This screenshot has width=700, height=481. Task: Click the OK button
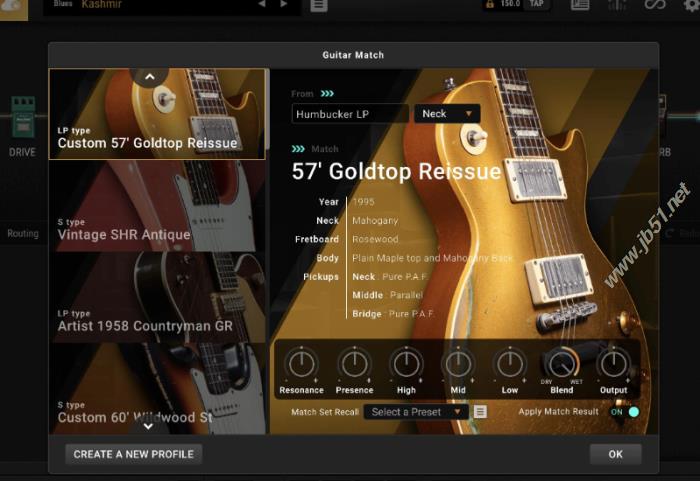(x=615, y=454)
